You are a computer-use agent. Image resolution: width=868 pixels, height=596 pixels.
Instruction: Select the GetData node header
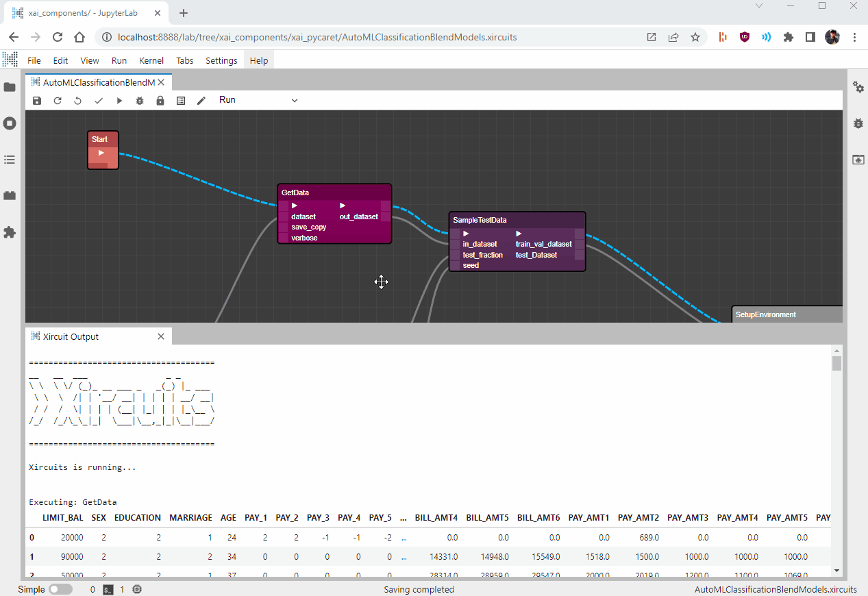[334, 193]
